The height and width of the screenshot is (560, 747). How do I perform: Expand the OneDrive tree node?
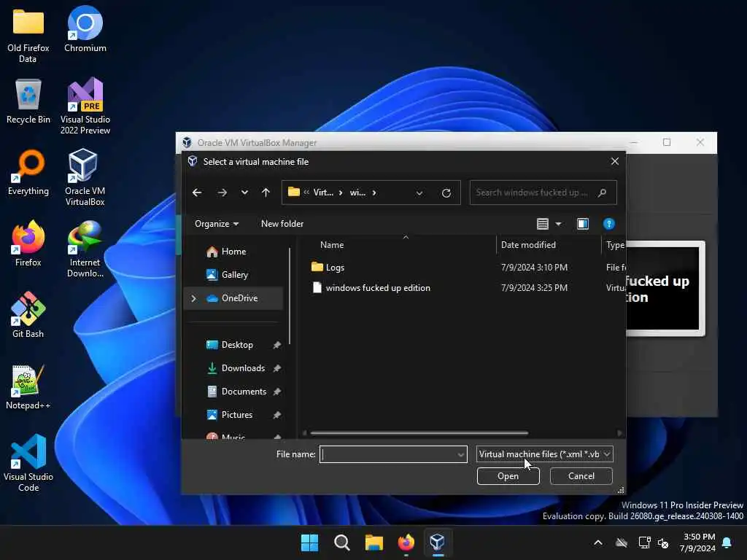coord(193,298)
